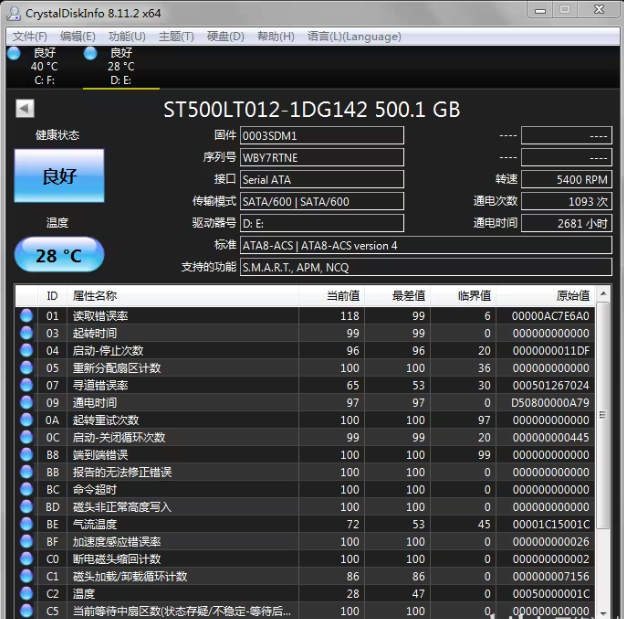
Task: Click the 温度 label above temperature button
Action: [57, 223]
